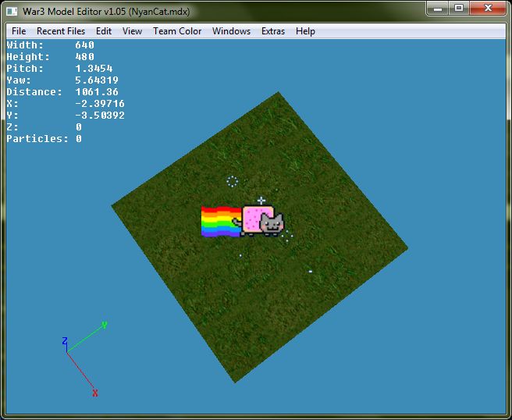Click the Height value 480
Image resolution: width=512 pixels, height=420 pixels.
(x=84, y=56)
